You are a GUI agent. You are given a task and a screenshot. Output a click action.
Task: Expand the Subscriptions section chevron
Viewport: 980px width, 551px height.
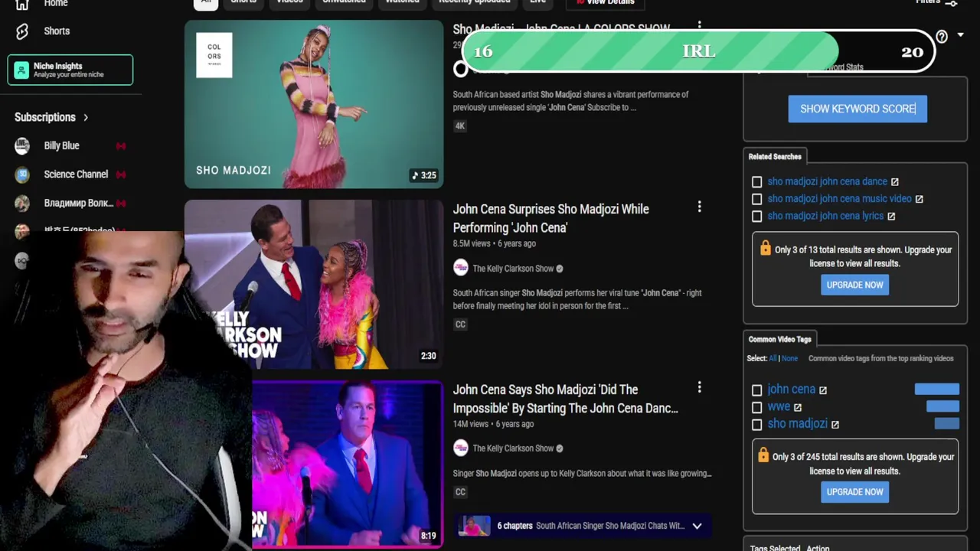[x=86, y=117]
